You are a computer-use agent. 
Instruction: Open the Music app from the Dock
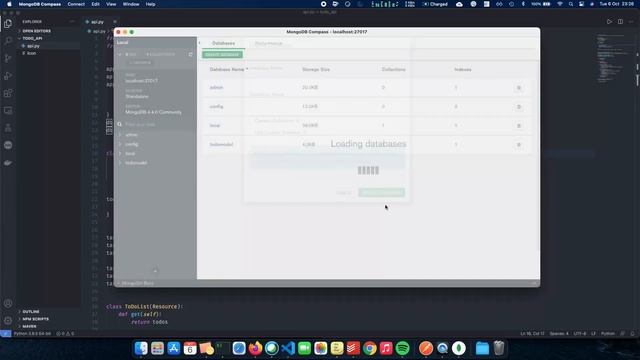point(386,348)
